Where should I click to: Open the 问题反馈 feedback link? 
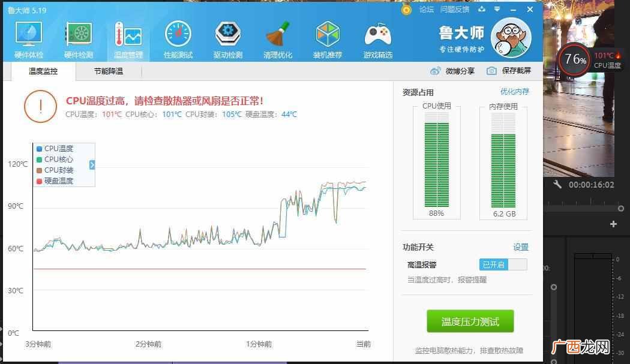click(x=454, y=9)
